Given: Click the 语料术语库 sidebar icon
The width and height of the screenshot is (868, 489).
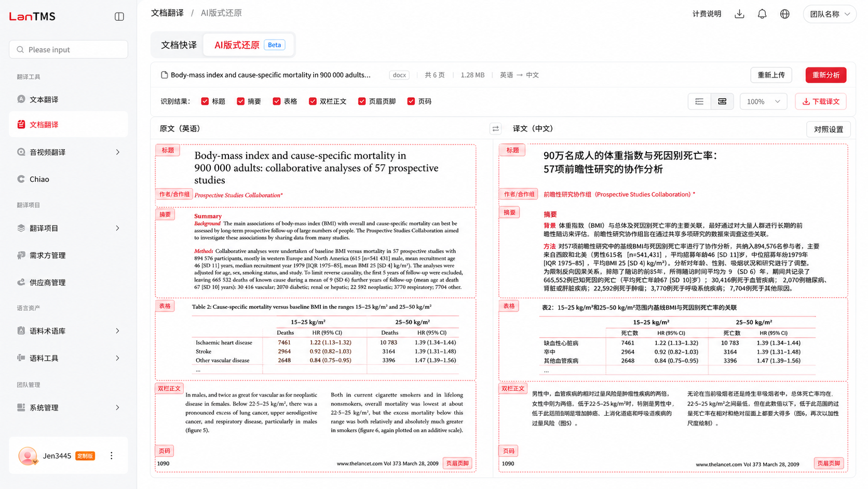Looking at the screenshot, I should pos(21,331).
